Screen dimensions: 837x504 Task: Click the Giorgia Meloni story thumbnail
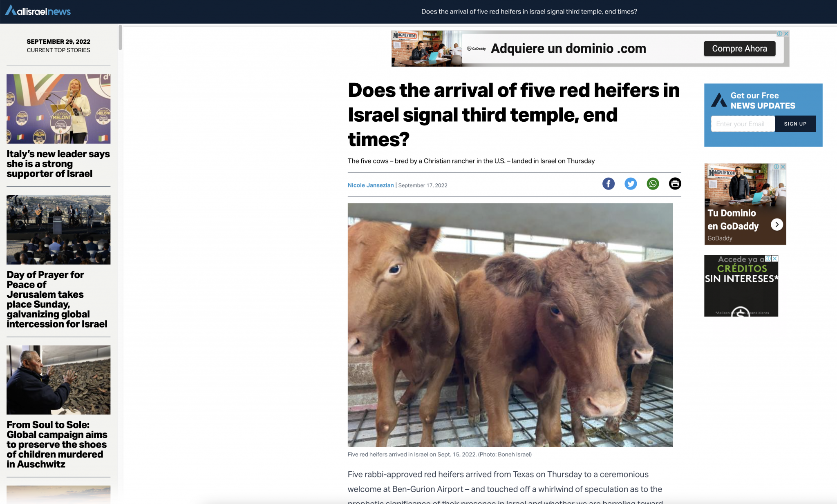coord(58,109)
